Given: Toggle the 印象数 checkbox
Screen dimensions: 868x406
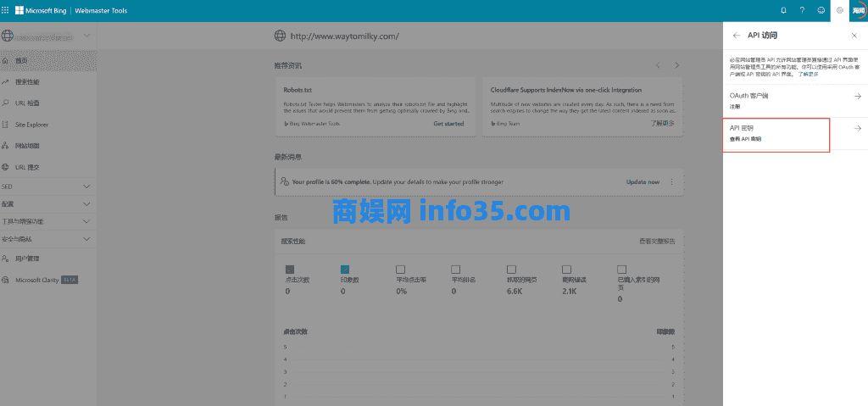Looking at the screenshot, I should (x=345, y=270).
